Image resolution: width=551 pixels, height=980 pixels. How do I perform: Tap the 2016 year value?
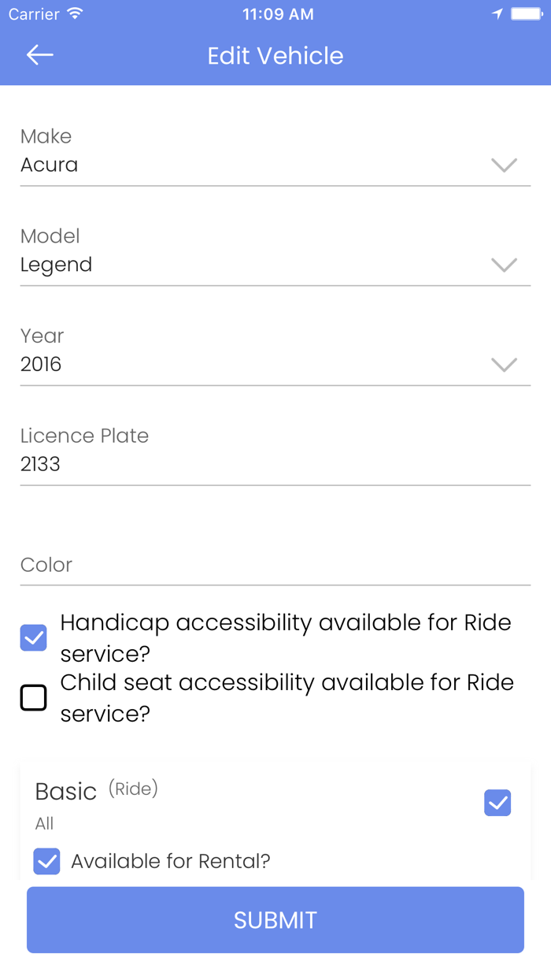(x=41, y=364)
